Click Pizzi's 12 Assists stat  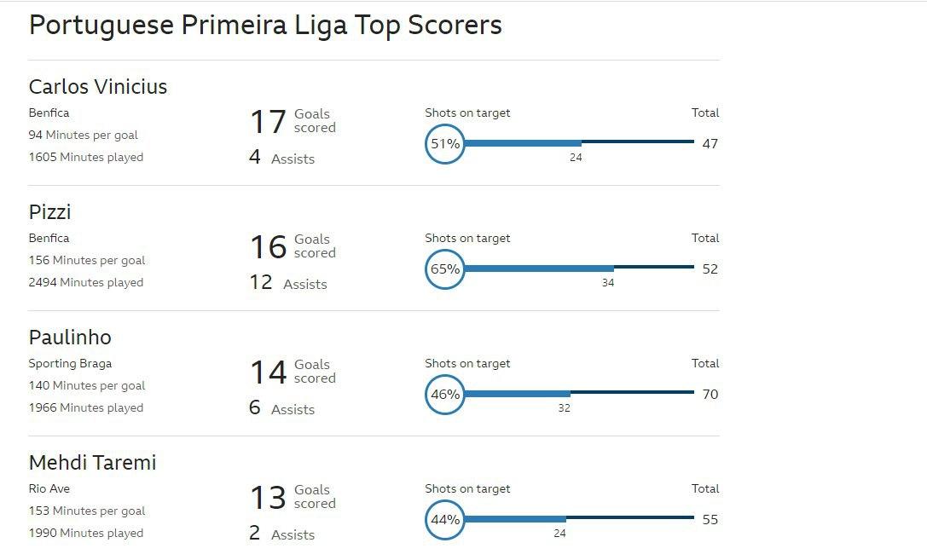click(x=288, y=283)
